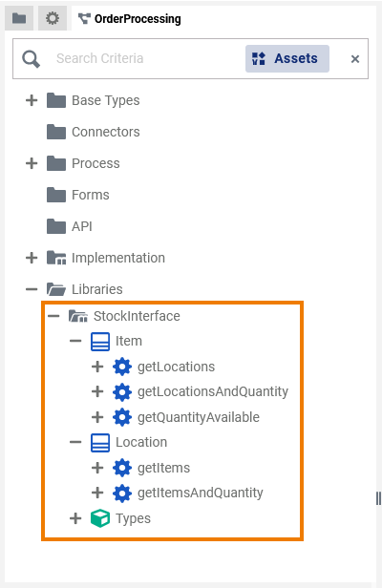Click the getItemsAndQuantity operation gear icon
The height and width of the screenshot is (588, 382).
122,493
